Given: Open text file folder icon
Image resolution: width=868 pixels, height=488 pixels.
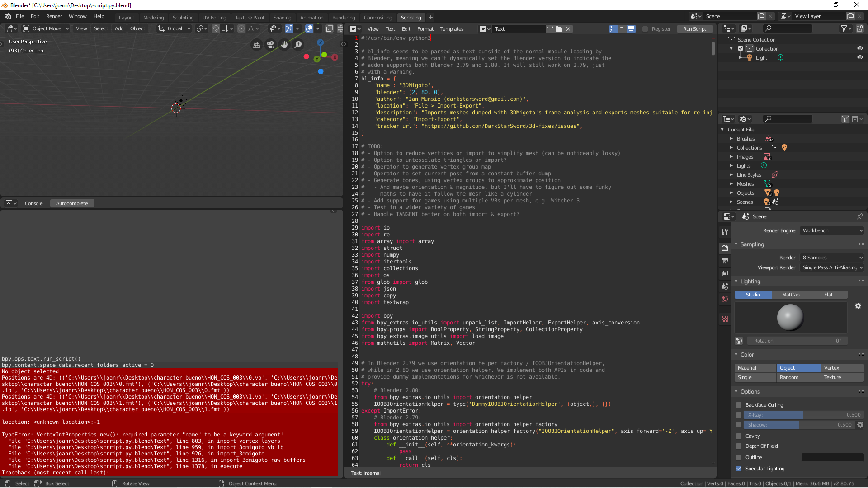Looking at the screenshot, I should click(x=559, y=29).
